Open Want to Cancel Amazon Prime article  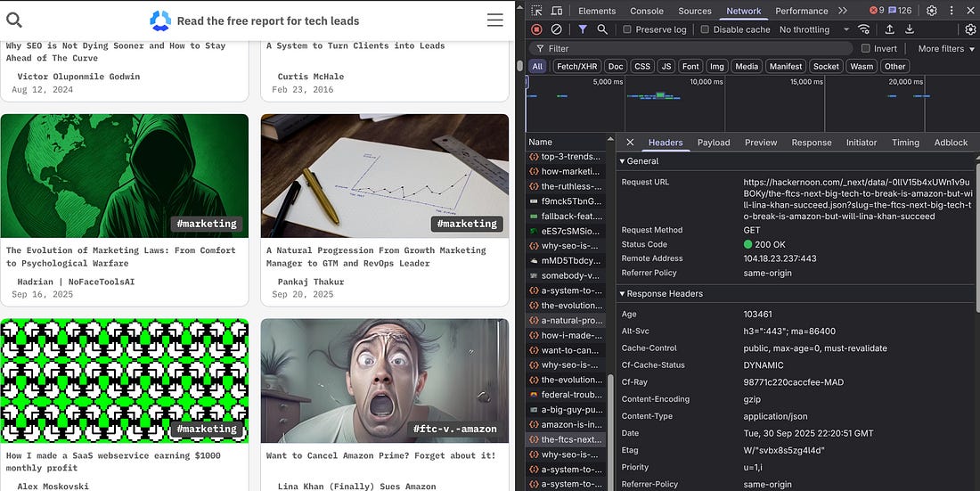click(380, 455)
